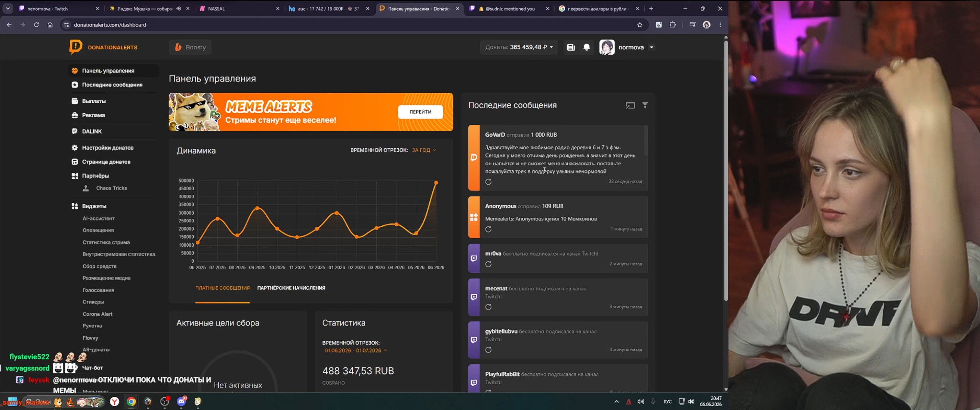Open the Стикеры widget
Image resolution: width=980 pixels, height=410 pixels.
pyautogui.click(x=93, y=302)
